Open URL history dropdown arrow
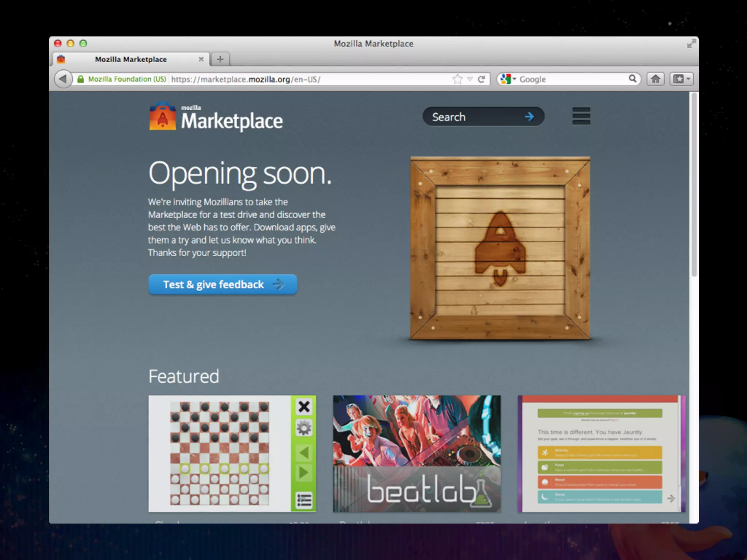Image resolution: width=747 pixels, height=560 pixels. coord(470,79)
